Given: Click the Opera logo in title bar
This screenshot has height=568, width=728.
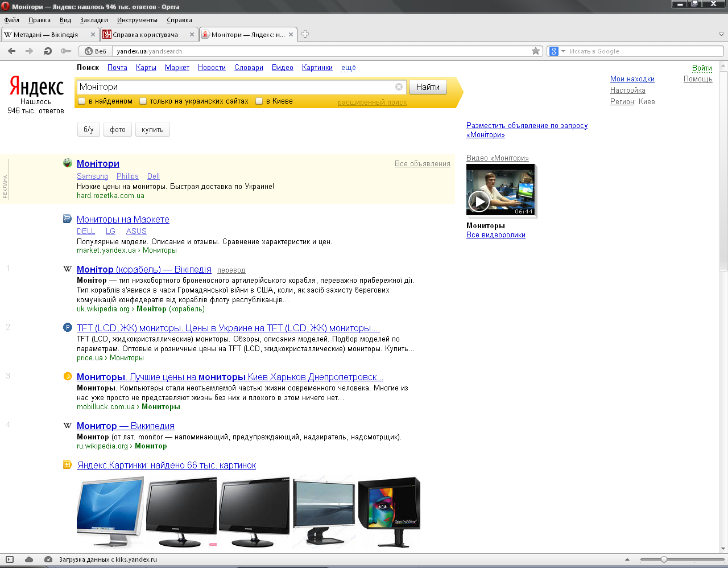Looking at the screenshot, I should click(x=5, y=6).
